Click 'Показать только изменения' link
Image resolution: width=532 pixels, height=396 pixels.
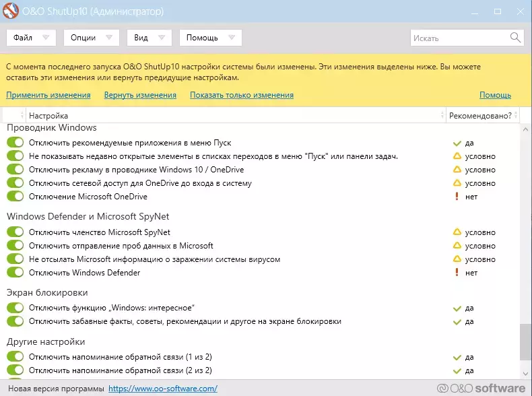242,95
